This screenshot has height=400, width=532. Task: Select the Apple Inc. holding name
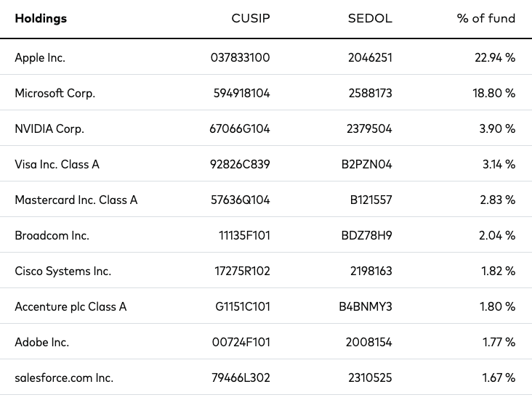pos(40,58)
